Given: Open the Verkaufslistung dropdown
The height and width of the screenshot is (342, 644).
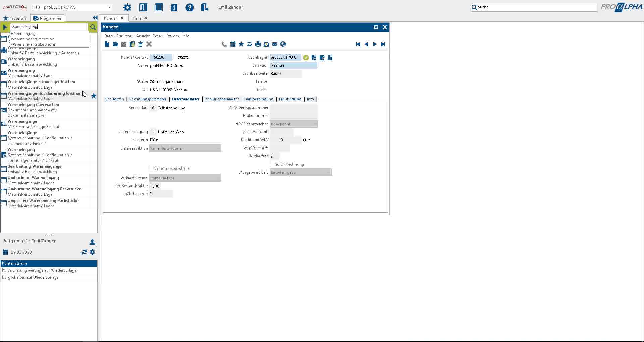Looking at the screenshot, I should [x=185, y=178].
